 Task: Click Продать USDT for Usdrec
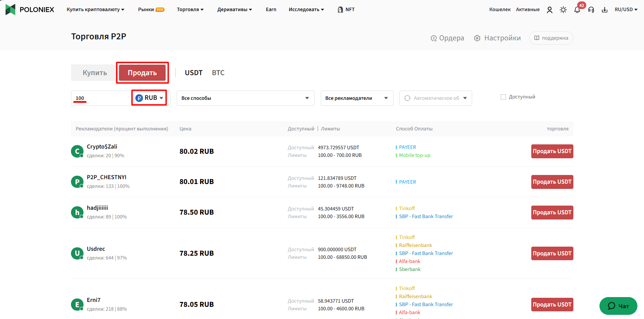tap(552, 254)
